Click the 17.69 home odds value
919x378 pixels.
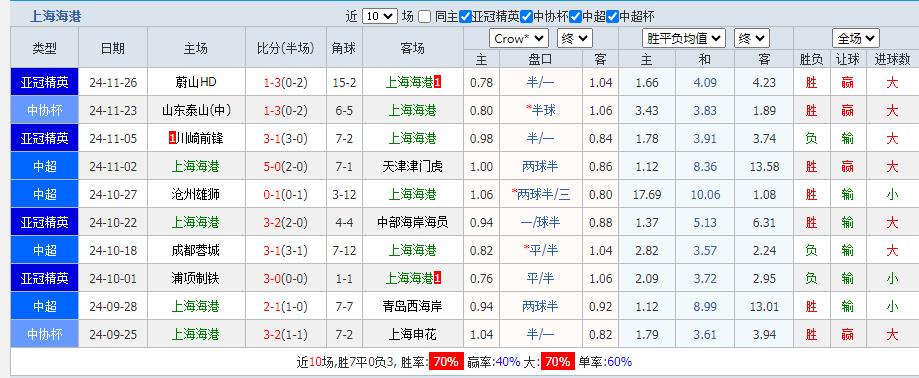click(x=646, y=195)
